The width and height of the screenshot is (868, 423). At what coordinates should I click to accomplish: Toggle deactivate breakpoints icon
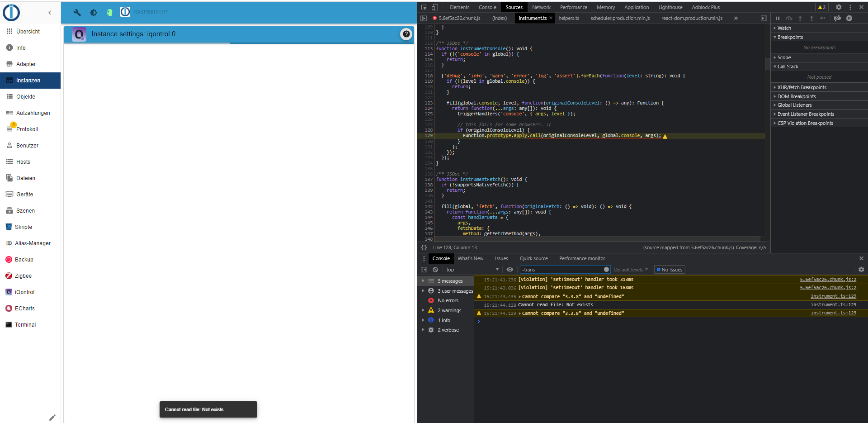tap(837, 18)
